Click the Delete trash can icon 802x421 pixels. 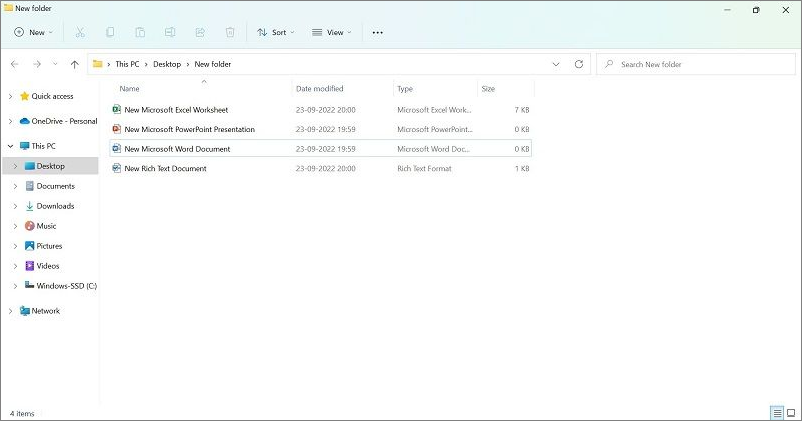230,32
